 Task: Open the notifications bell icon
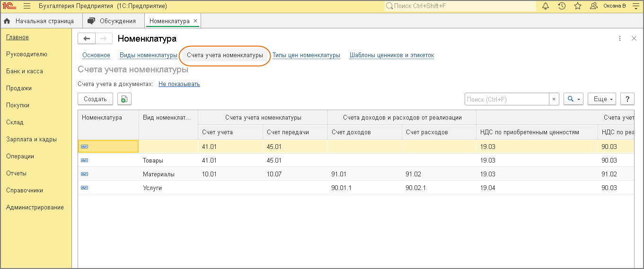coord(546,6)
